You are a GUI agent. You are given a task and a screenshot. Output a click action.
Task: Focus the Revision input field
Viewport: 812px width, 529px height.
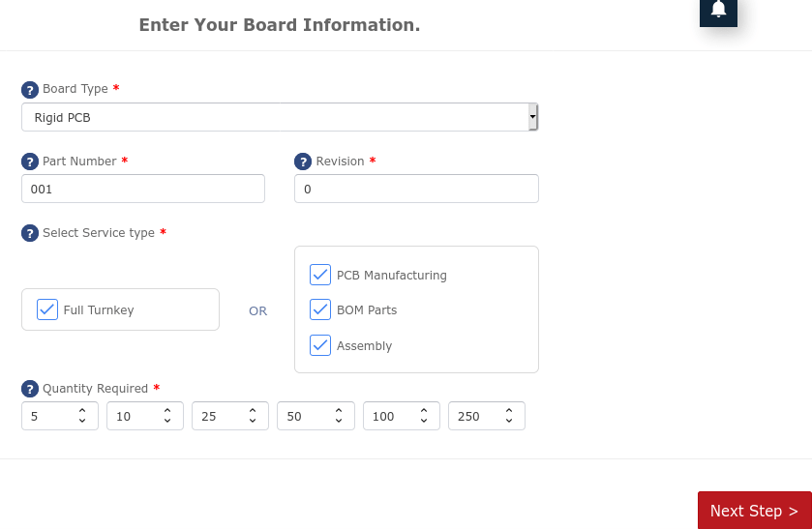[x=416, y=190]
